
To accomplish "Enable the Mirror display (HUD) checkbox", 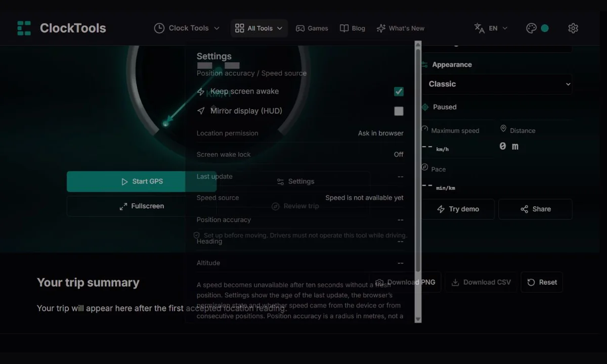I will coord(399,111).
